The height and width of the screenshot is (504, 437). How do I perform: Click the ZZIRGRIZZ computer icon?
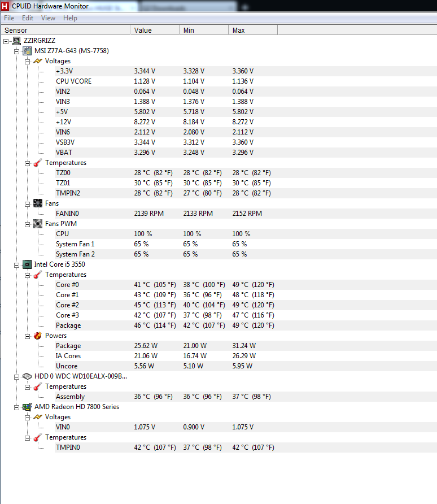tap(17, 41)
